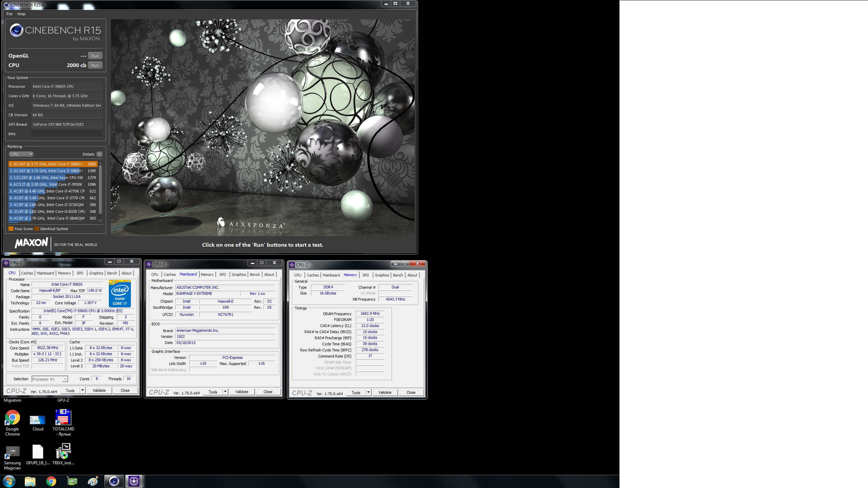The image size is (868, 488).
Task: Click Validate in the Mainboard CPU-Z window
Action: pyautogui.click(x=242, y=392)
